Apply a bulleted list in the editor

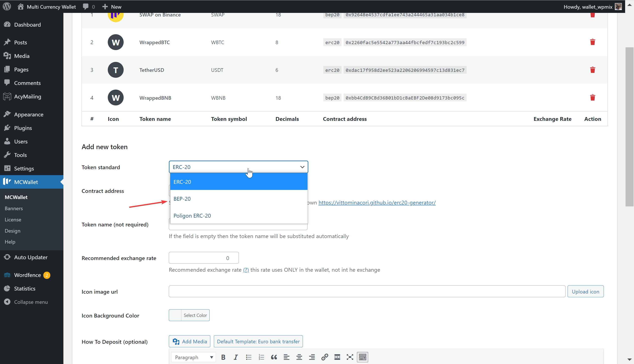[x=249, y=357]
